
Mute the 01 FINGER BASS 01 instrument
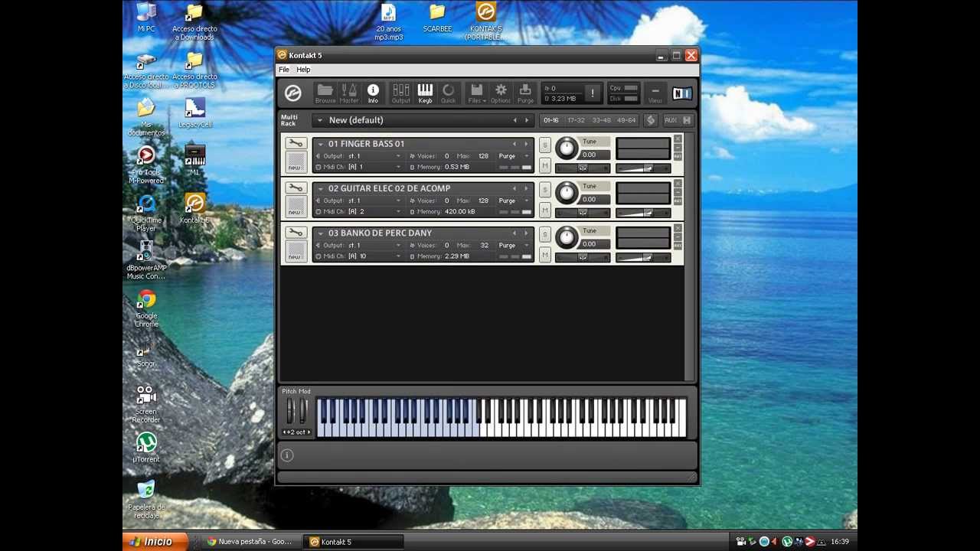tap(545, 165)
